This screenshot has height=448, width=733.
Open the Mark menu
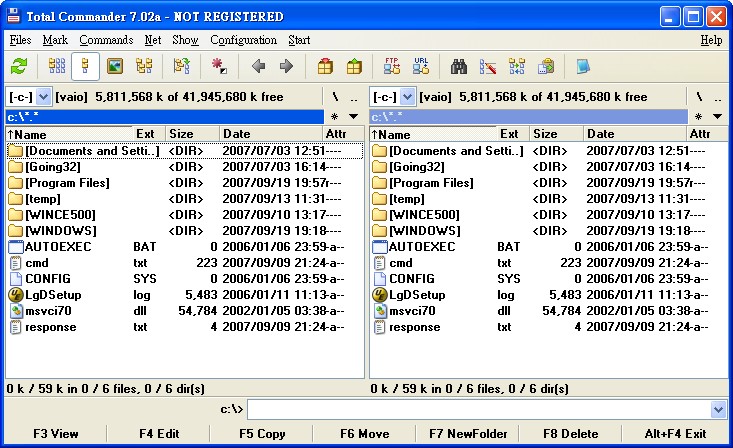click(55, 40)
